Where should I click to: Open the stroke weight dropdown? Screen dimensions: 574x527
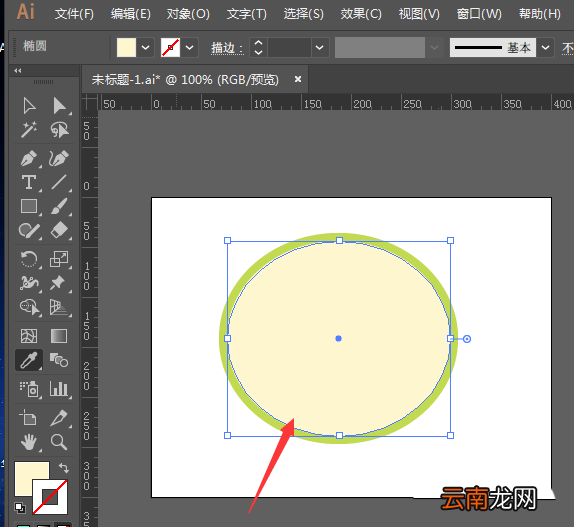(320, 48)
